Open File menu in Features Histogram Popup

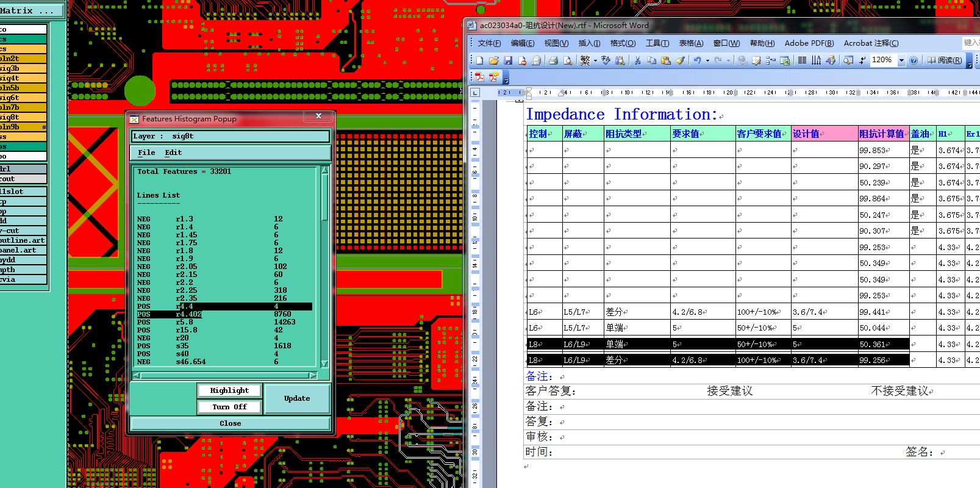tap(146, 152)
